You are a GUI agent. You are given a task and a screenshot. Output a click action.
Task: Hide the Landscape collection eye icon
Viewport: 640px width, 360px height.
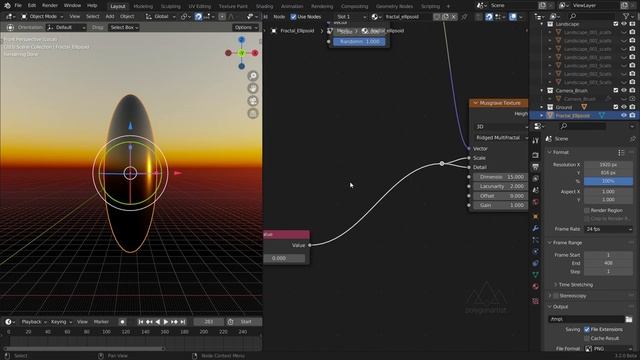point(624,24)
